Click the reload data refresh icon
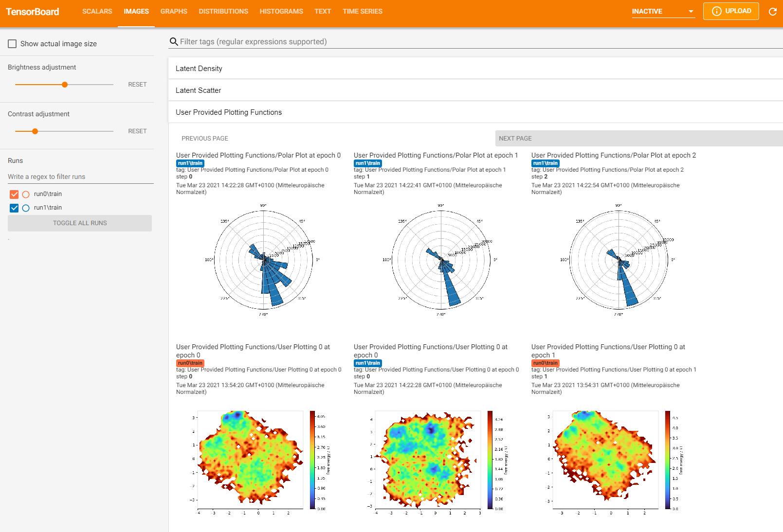This screenshot has width=783, height=532. pos(772,12)
